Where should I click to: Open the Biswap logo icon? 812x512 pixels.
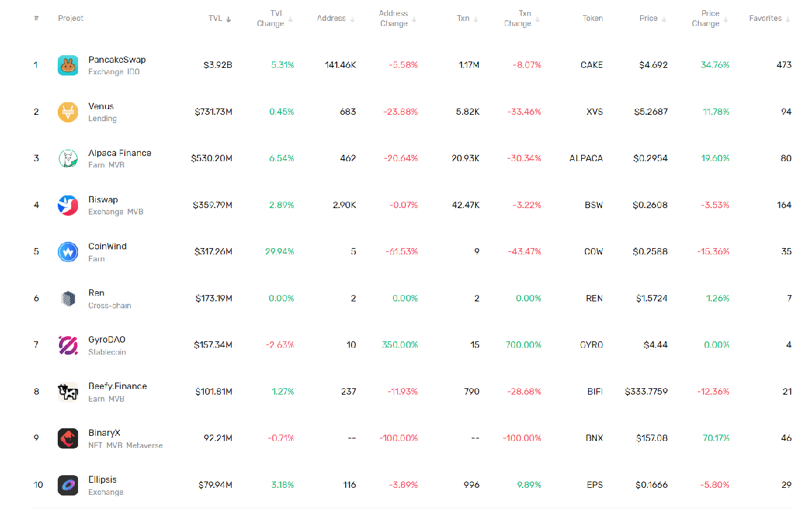pyautogui.click(x=68, y=205)
